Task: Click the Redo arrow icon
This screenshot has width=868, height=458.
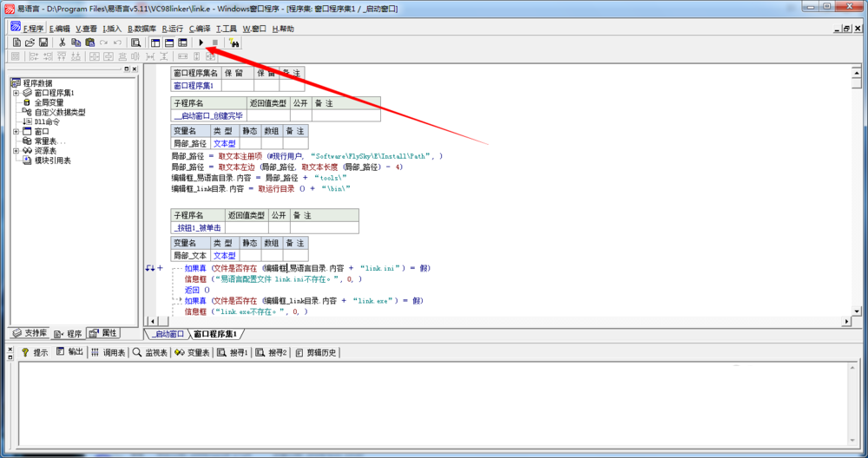Action: coord(103,43)
